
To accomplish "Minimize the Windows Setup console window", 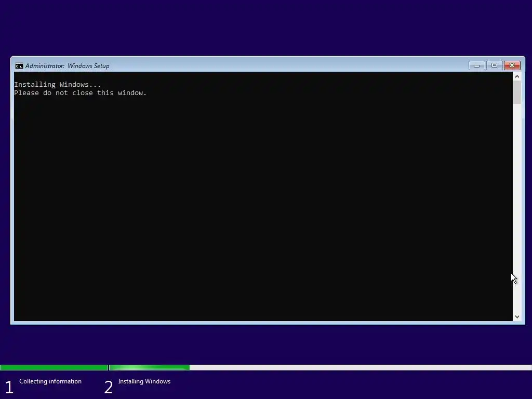I will (477, 65).
